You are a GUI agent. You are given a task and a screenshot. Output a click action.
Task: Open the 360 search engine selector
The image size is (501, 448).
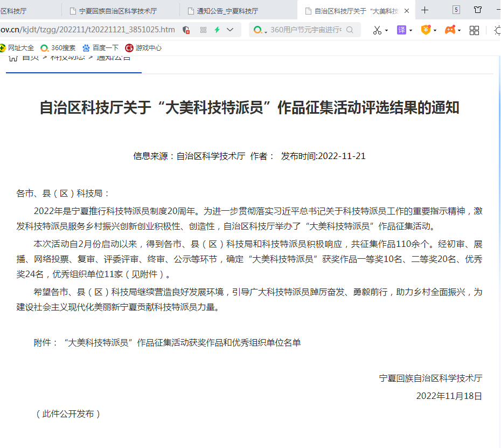(260, 30)
